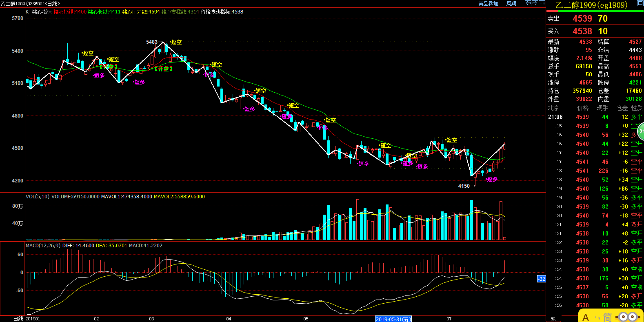Click the MAVOL1:474358.4000 label
This screenshot has height=322, width=644.
127,197
